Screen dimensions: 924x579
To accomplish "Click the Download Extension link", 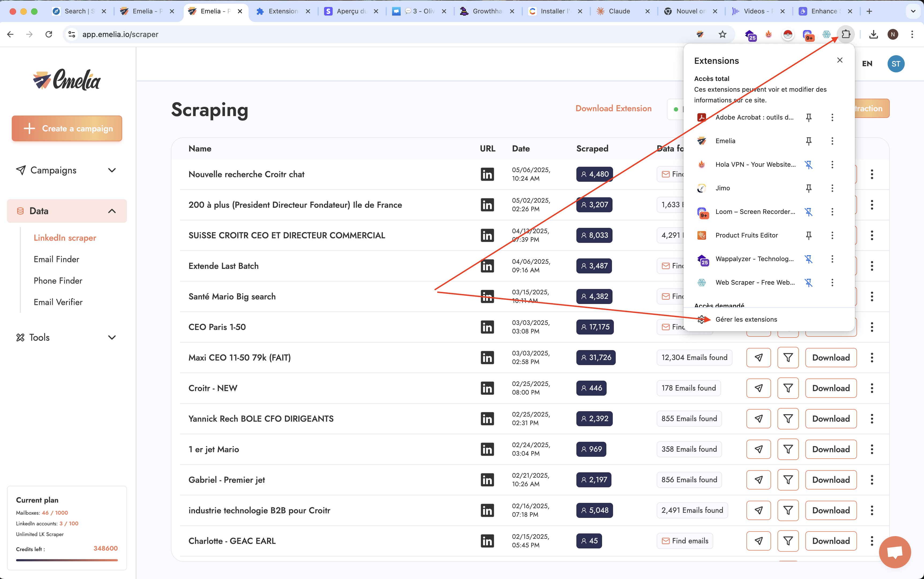I will (613, 108).
